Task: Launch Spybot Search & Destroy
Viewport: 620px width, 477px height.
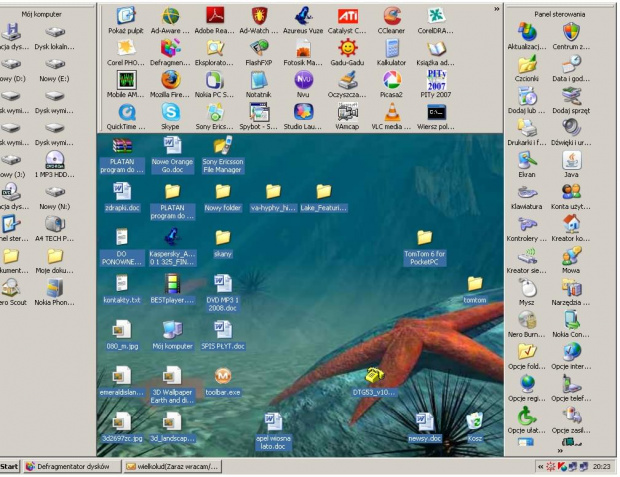Action: tap(259, 117)
